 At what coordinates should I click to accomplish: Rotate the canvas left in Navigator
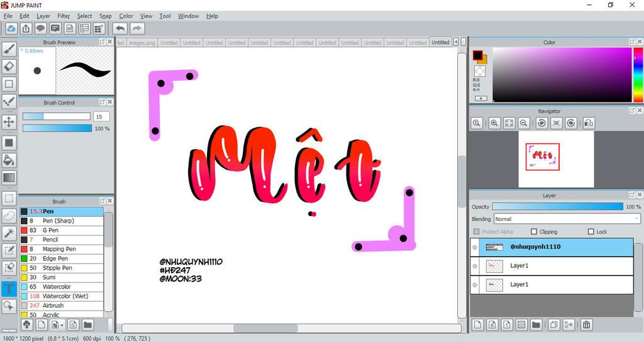(541, 123)
